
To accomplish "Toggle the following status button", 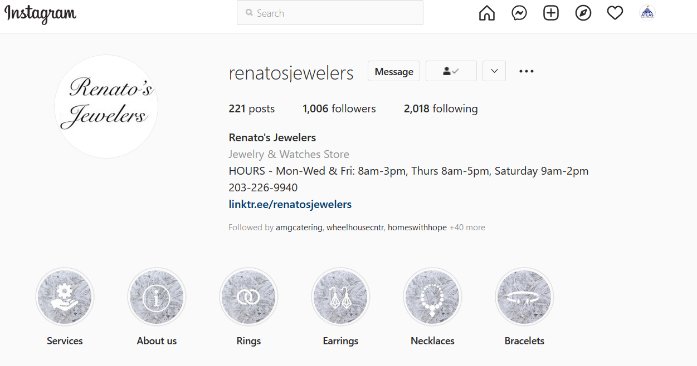I will pos(451,71).
